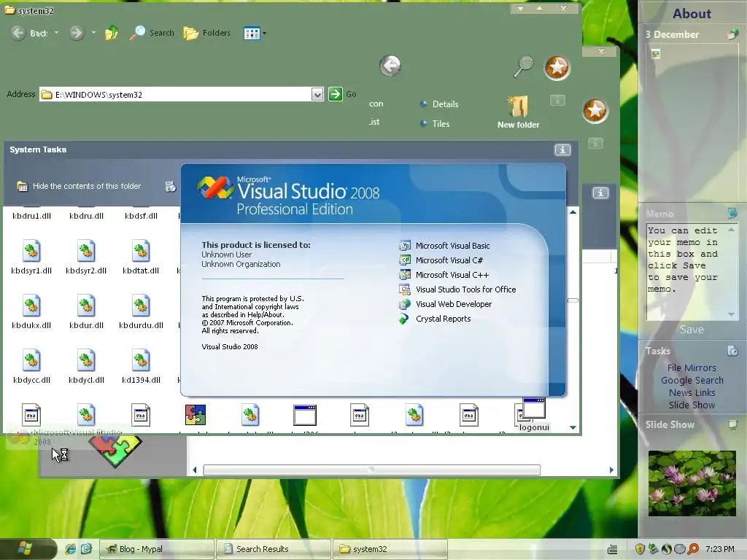This screenshot has width=747, height=560.
Task: Open Forward history dropdown arrow
Action: click(x=93, y=33)
